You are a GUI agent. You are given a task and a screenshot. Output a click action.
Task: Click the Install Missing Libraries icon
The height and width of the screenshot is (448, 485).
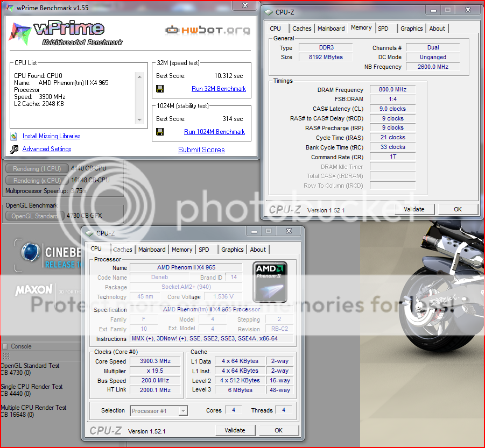(x=13, y=136)
